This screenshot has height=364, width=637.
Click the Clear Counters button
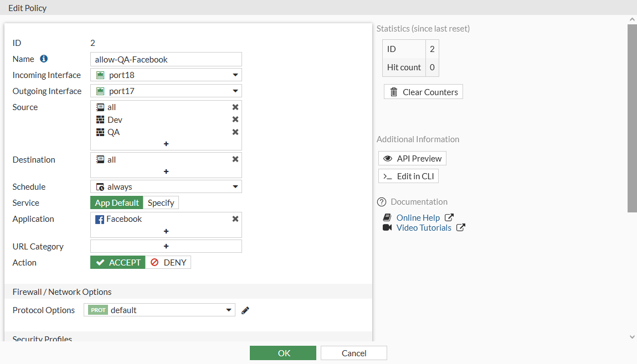pos(423,91)
